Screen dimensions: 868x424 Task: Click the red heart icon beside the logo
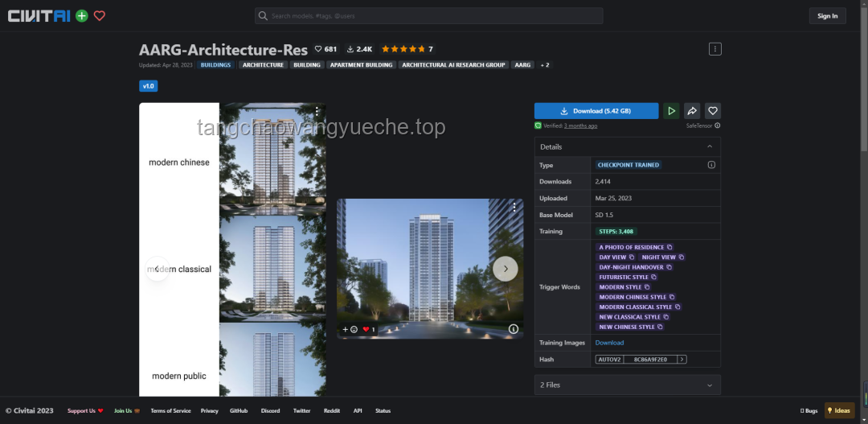(99, 16)
